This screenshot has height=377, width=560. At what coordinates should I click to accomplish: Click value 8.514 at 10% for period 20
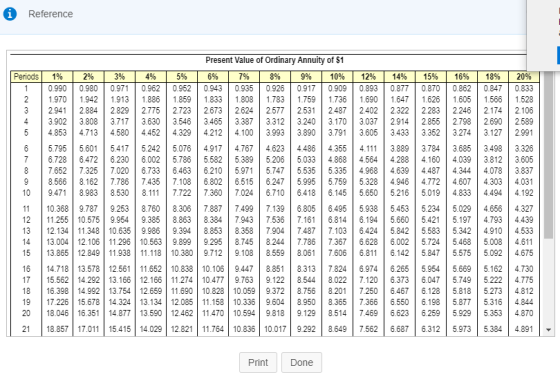337,313
